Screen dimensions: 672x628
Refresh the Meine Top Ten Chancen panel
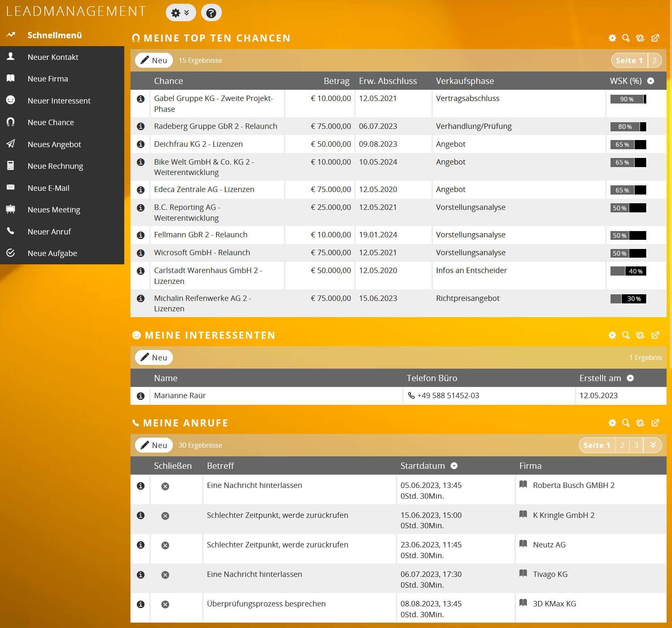coord(640,38)
